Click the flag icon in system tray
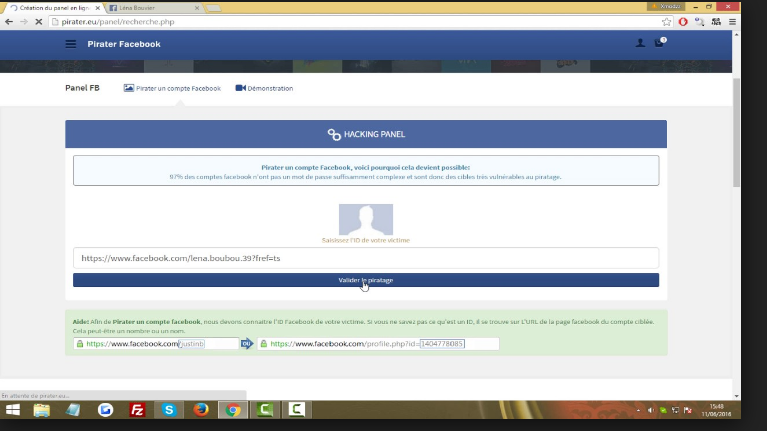The height and width of the screenshot is (431, 767). tap(688, 410)
